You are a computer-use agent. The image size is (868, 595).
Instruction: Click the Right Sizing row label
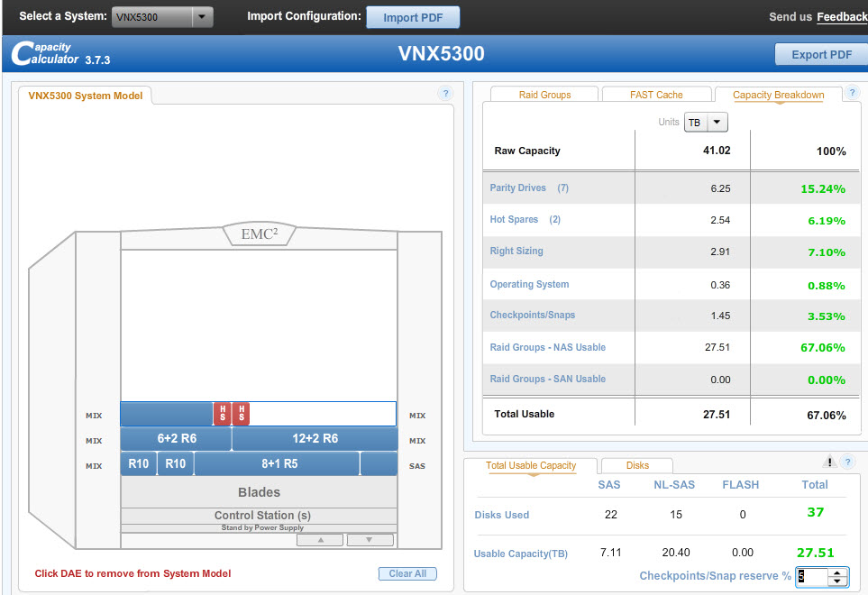click(516, 252)
